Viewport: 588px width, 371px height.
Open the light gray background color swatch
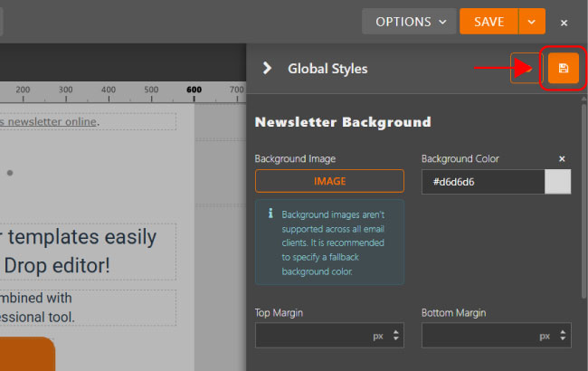[x=558, y=182]
